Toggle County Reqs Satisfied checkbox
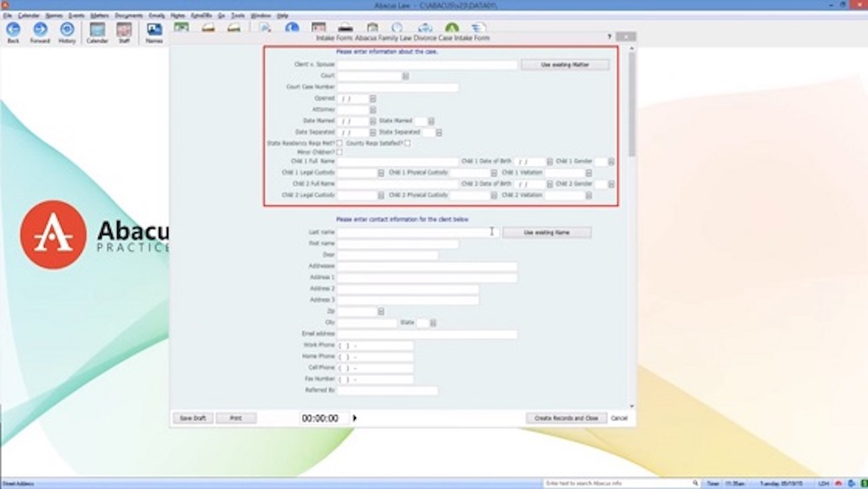 407,143
